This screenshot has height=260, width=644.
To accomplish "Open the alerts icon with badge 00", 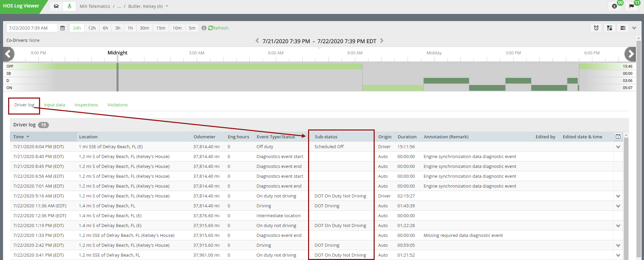I will pyautogui.click(x=614, y=6).
